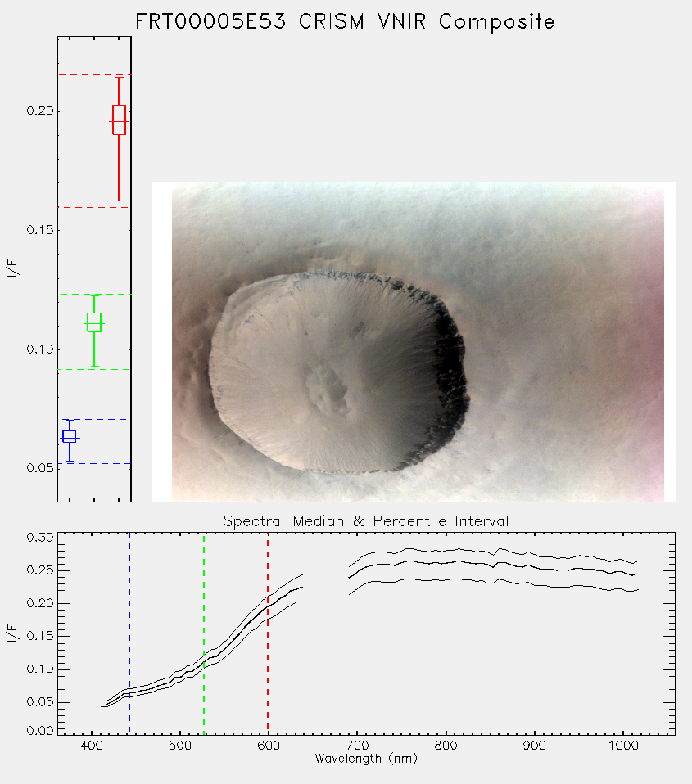
Task: Click the upper red dashed percentile line
Action: [x=94, y=75]
